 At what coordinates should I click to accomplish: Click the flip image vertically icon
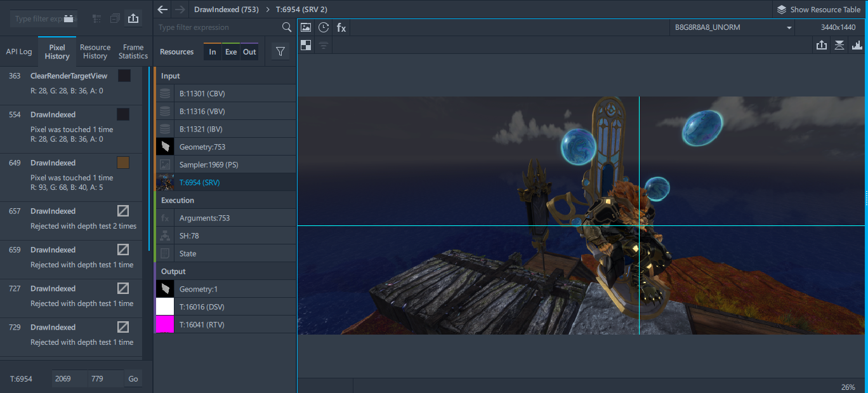839,45
